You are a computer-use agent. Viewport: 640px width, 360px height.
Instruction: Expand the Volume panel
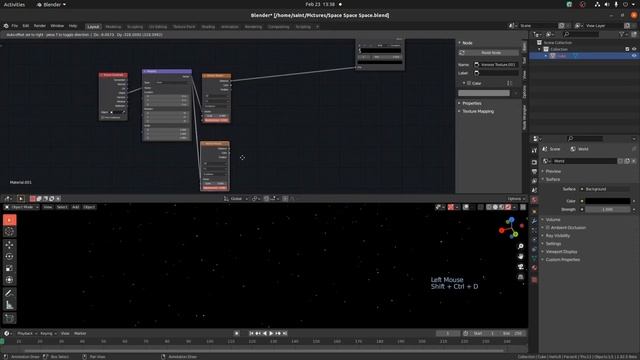(x=553, y=220)
